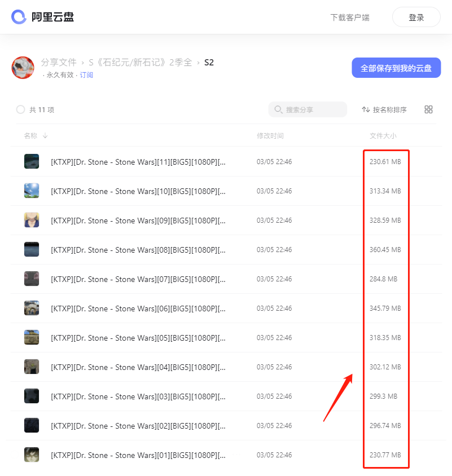
Task: Click the 共 11 项 item count
Action: pyautogui.click(x=42, y=109)
